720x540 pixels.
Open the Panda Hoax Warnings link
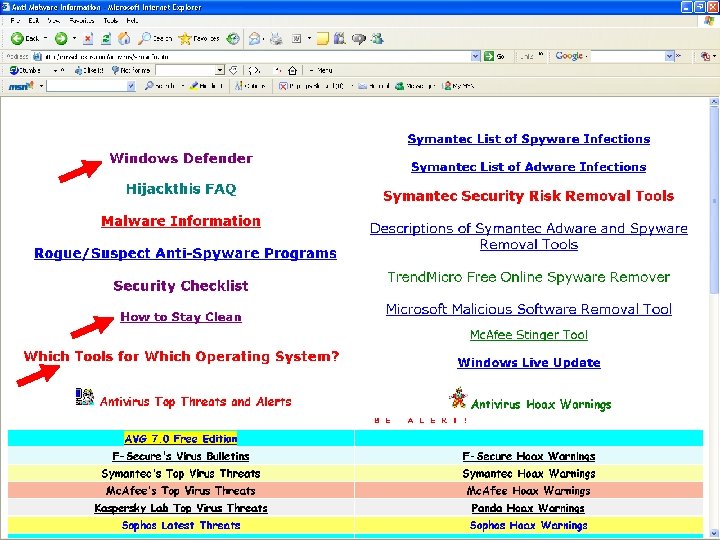coord(528,508)
